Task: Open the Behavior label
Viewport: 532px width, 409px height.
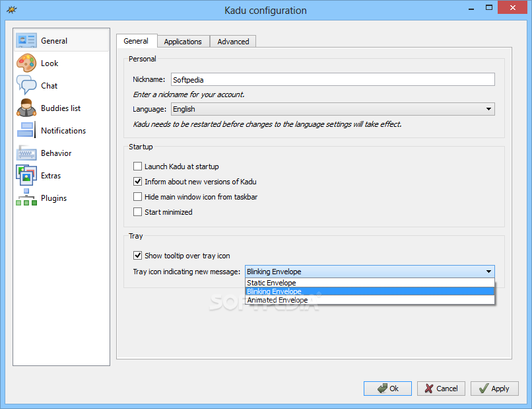Action: pyautogui.click(x=56, y=153)
